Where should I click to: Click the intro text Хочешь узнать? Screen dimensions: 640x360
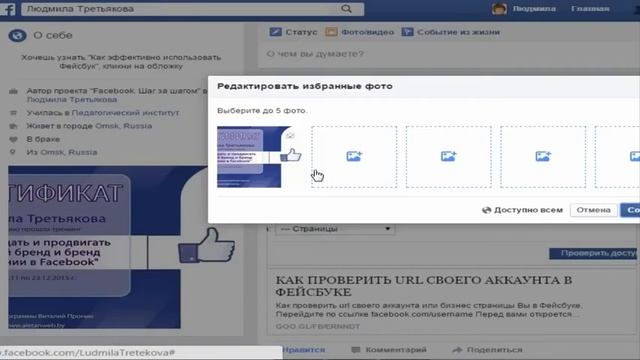pos(121,62)
